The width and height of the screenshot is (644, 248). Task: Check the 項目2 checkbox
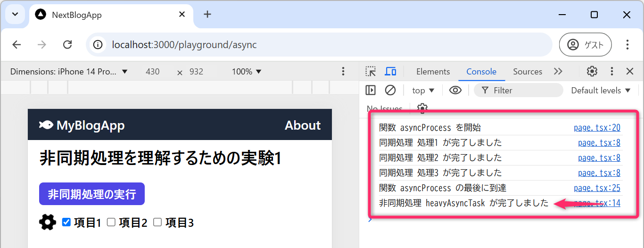111,222
